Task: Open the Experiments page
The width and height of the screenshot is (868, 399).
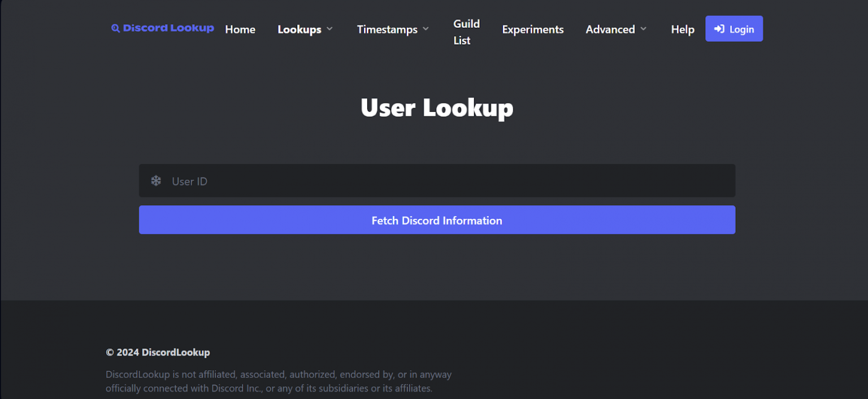Action: point(532,29)
